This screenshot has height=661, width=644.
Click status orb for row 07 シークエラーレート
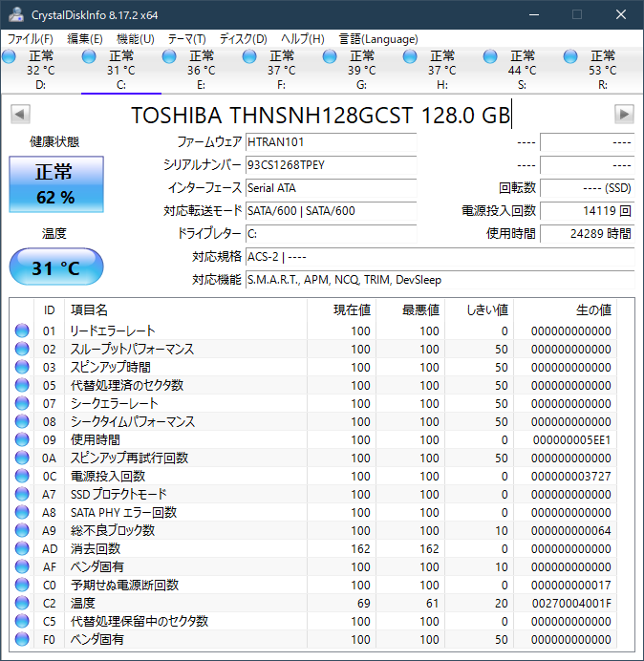tap(22, 403)
